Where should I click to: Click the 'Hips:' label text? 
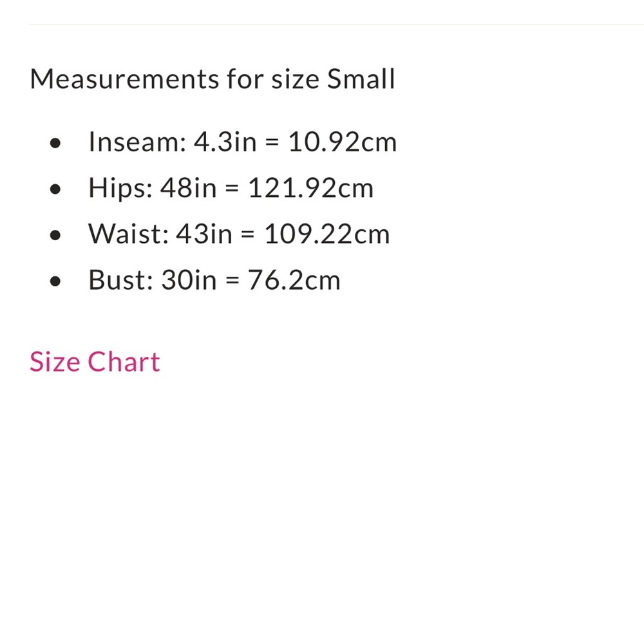point(121,188)
